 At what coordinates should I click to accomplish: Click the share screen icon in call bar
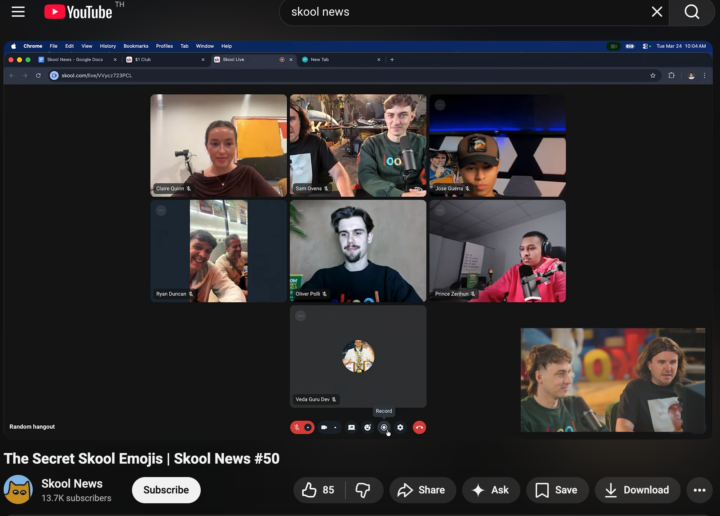coord(351,427)
